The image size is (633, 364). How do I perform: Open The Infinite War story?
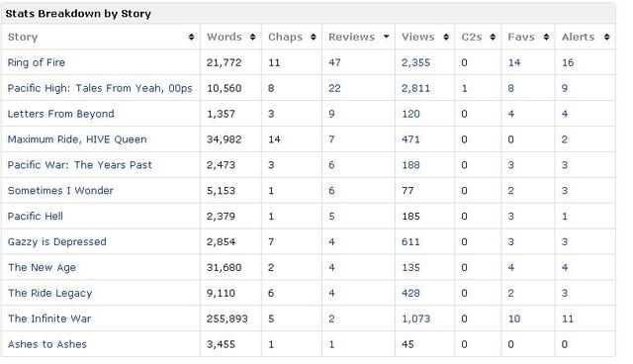click(x=49, y=318)
